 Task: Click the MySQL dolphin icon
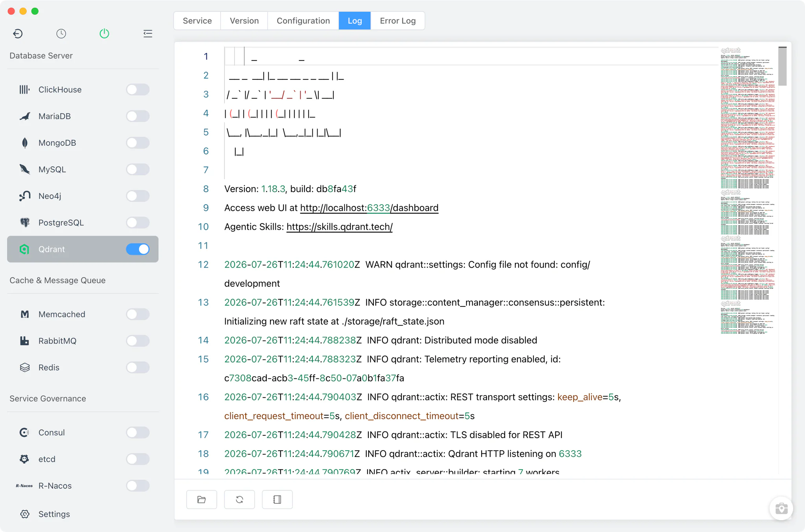(24, 169)
